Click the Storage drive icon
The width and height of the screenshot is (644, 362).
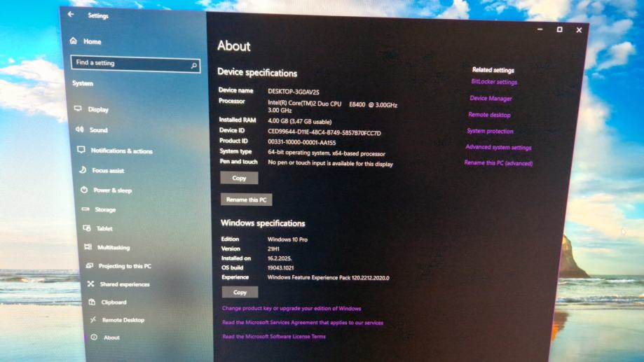pyautogui.click(x=85, y=209)
